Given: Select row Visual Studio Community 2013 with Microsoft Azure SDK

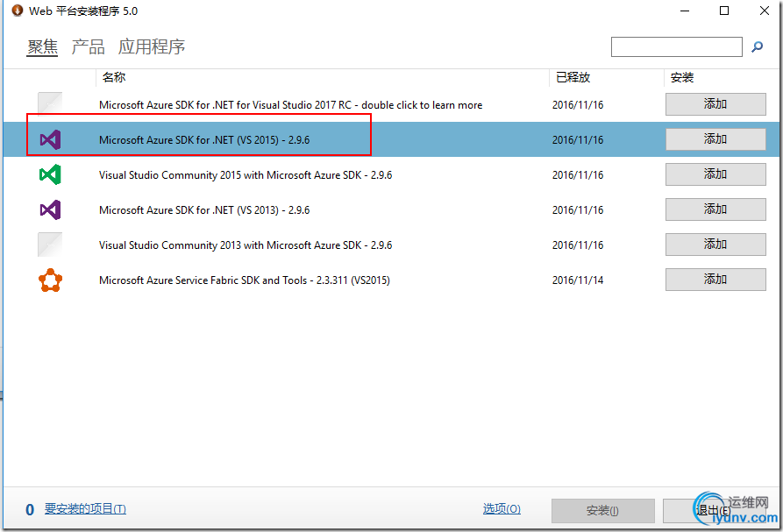Looking at the screenshot, I should [391, 245].
